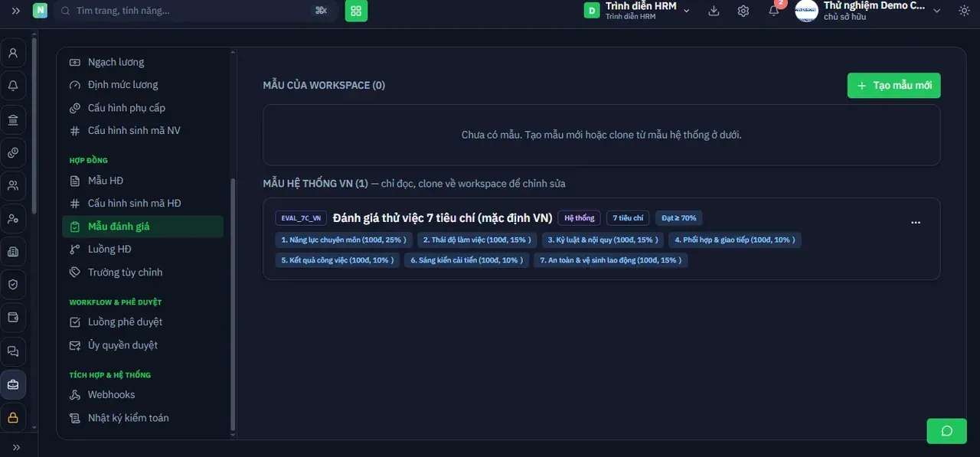Screen dimensions: 980x457
Task: Click the An toàn & vệ sinh lao động tag
Action: pyautogui.click(x=610, y=260)
